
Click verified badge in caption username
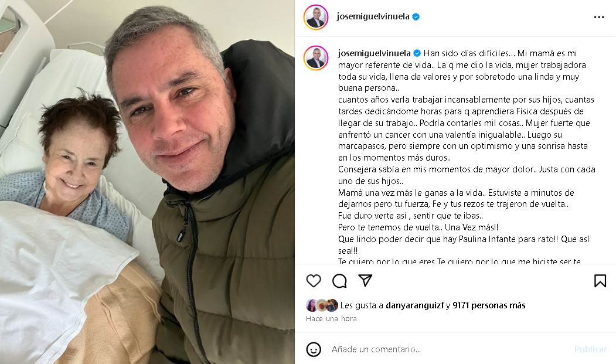click(417, 53)
